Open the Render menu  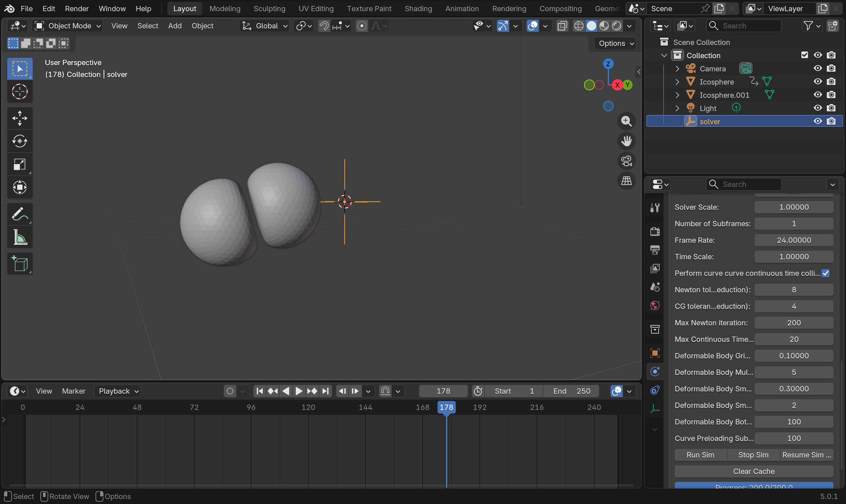coord(77,9)
